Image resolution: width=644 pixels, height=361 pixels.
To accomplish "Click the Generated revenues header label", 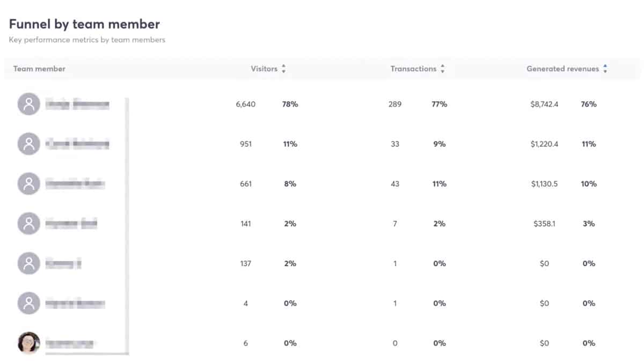I will [x=562, y=69].
